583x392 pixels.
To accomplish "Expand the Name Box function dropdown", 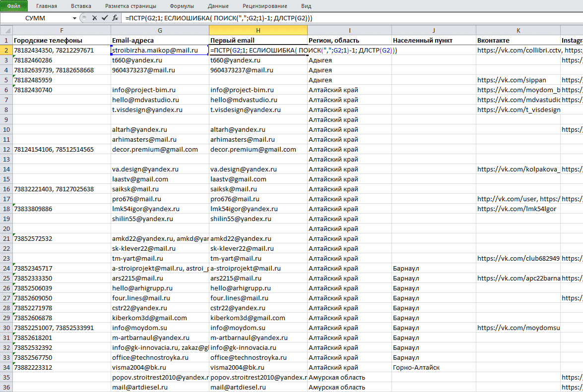I will (74, 18).
